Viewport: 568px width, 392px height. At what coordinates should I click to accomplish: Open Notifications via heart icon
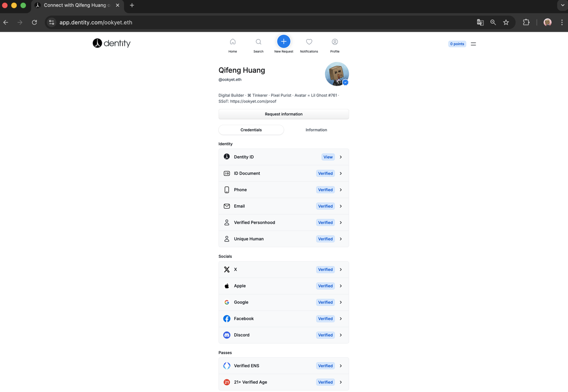(309, 45)
